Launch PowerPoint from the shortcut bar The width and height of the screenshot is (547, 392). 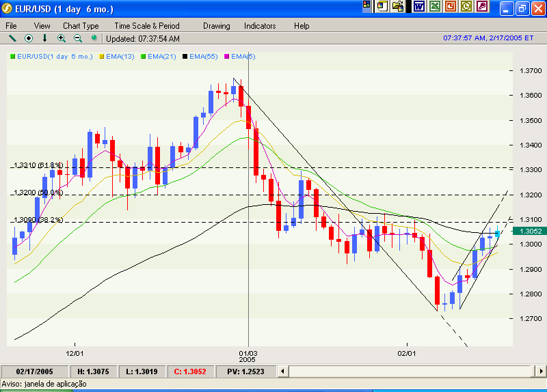click(x=451, y=6)
